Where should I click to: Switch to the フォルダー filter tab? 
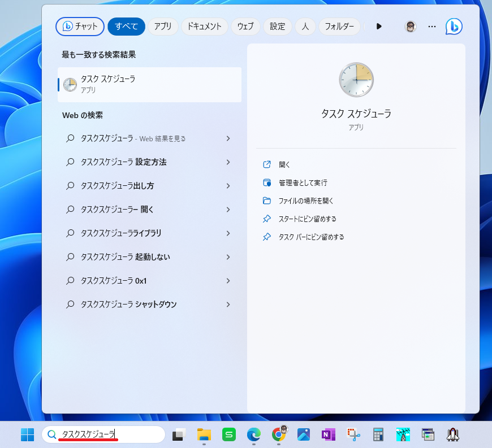(339, 27)
